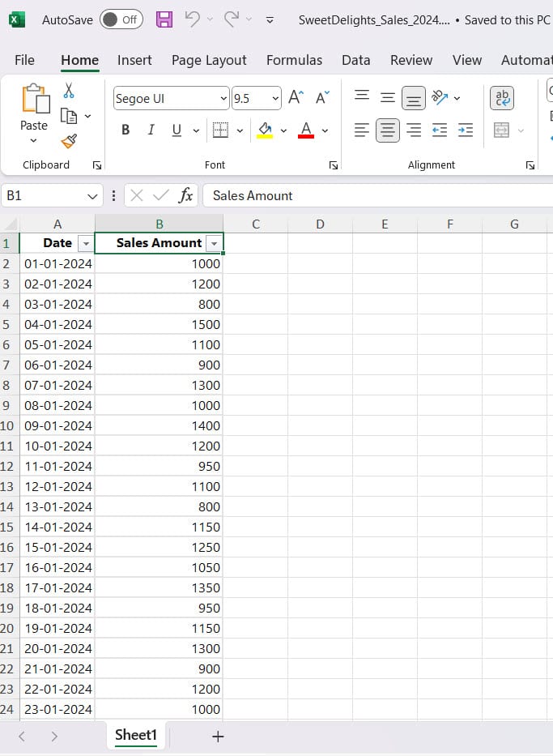Click the Middle Align icon

click(x=388, y=98)
